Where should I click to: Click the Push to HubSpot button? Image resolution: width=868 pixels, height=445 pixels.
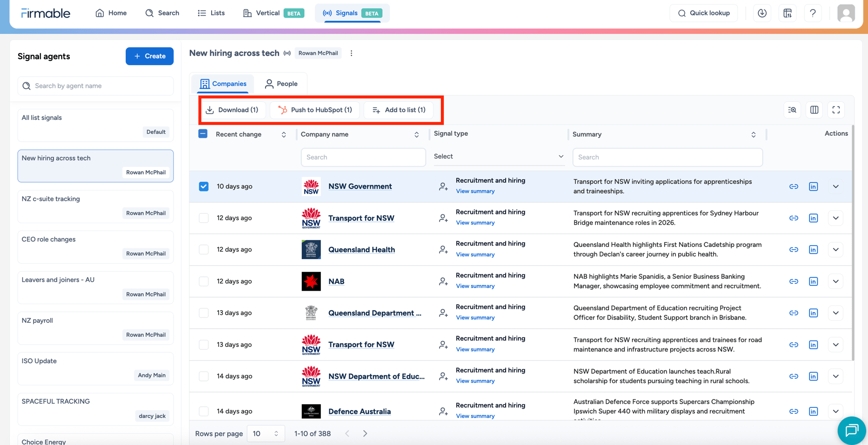click(x=314, y=110)
